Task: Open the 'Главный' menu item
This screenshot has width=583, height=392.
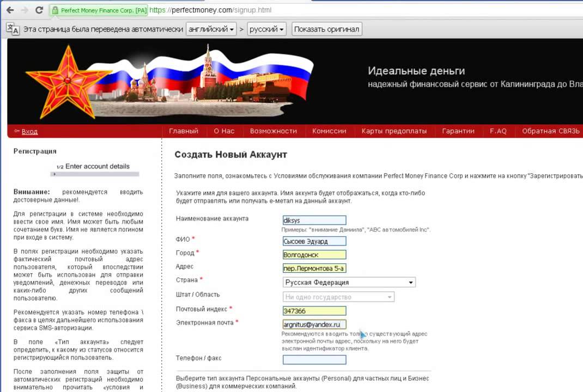Action: [184, 131]
